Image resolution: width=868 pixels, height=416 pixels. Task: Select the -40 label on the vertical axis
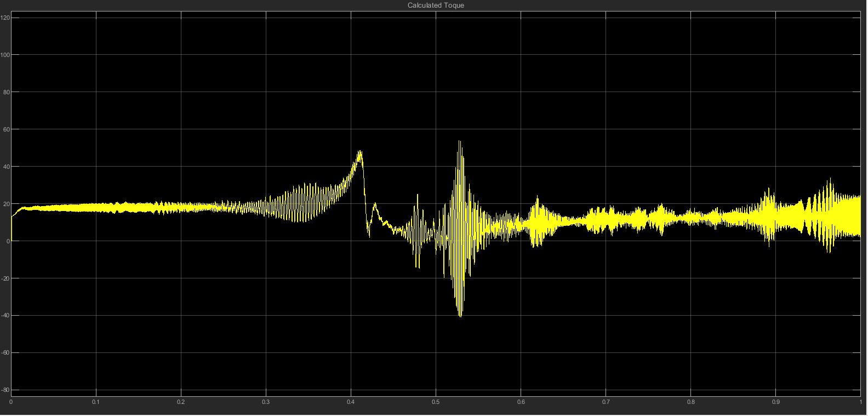(5, 316)
